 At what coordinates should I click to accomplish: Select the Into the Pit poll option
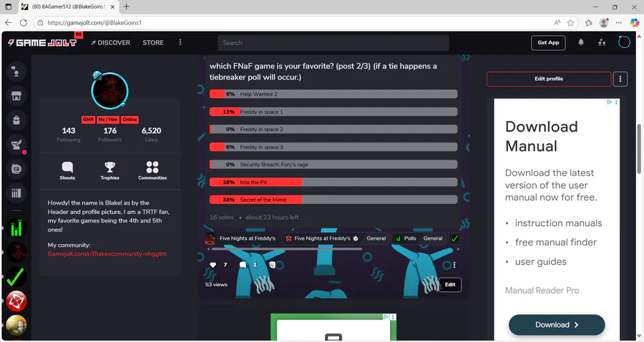click(x=333, y=182)
